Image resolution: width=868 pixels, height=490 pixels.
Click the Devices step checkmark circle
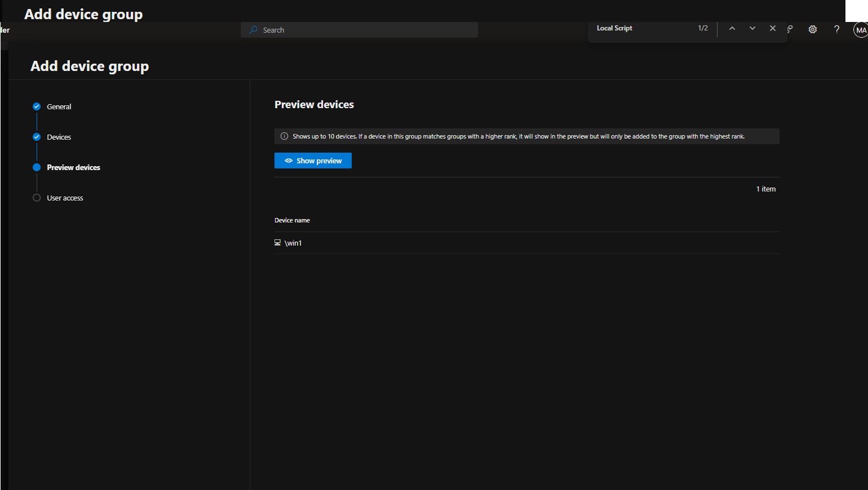coord(37,137)
